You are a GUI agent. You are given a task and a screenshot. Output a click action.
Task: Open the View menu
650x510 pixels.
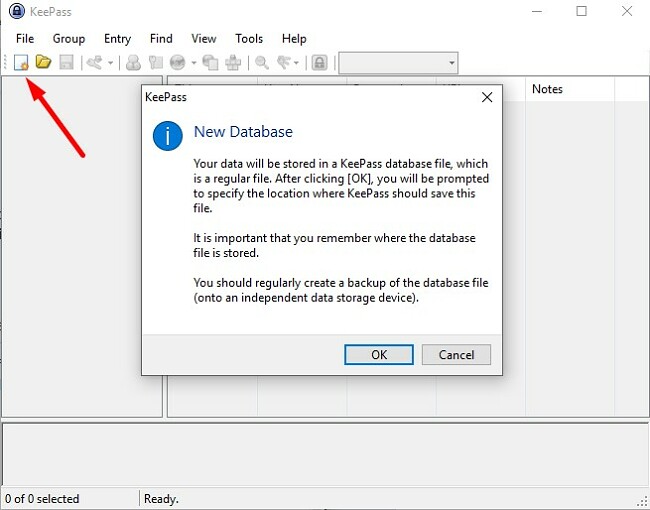(x=204, y=39)
